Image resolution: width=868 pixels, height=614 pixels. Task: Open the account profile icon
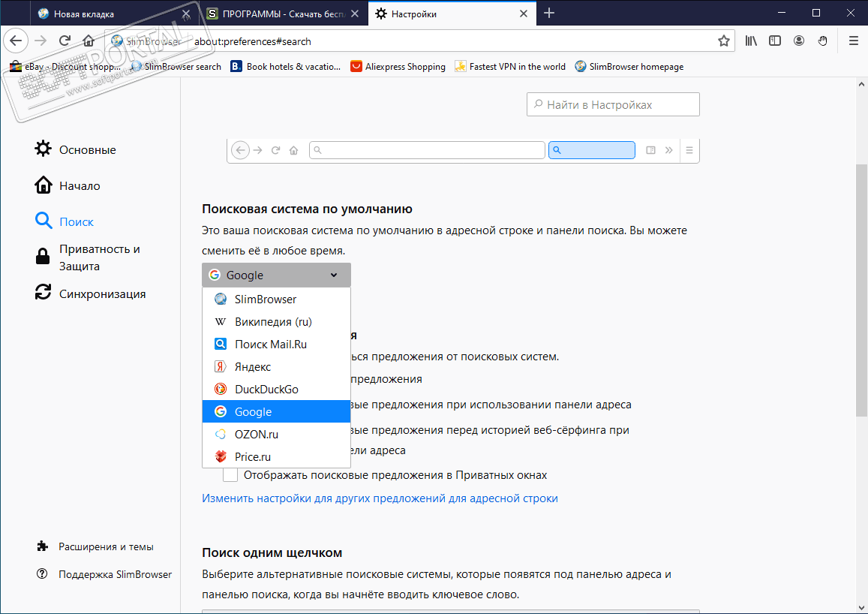click(x=799, y=41)
